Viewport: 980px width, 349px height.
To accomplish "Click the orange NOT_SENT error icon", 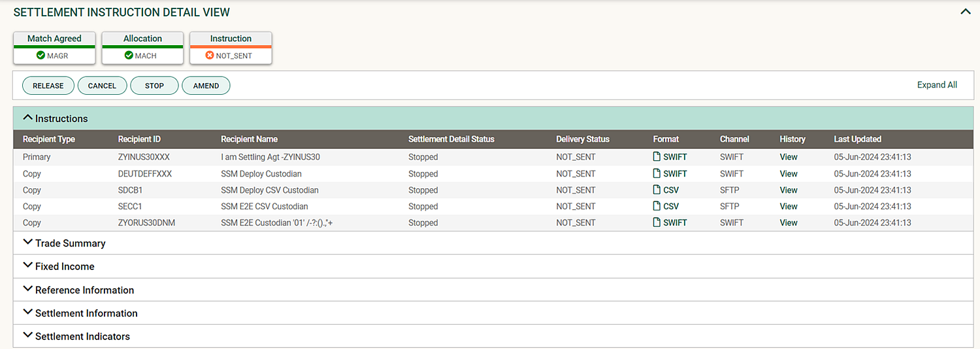I will click(210, 56).
